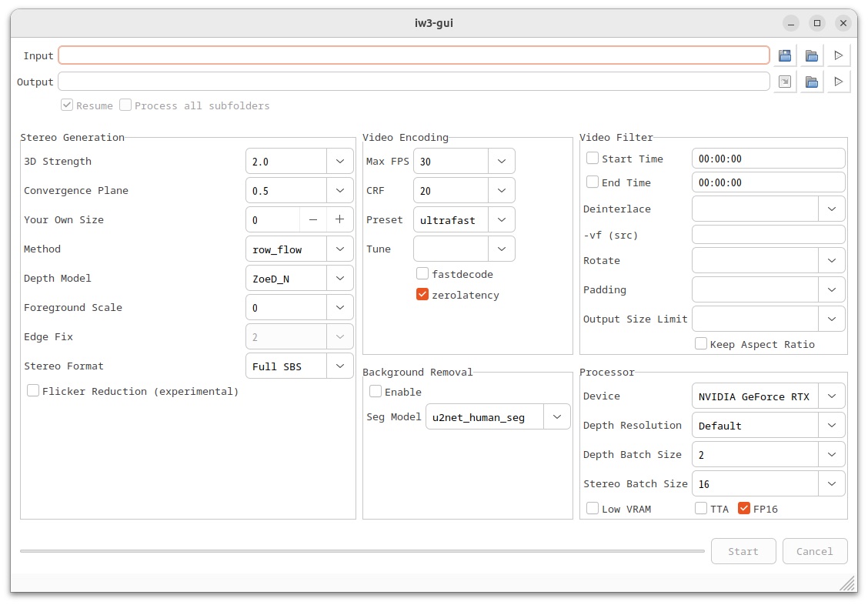Open the Foreground Scale dropdown
Image resolution: width=868 pixels, height=605 pixels.
click(340, 308)
